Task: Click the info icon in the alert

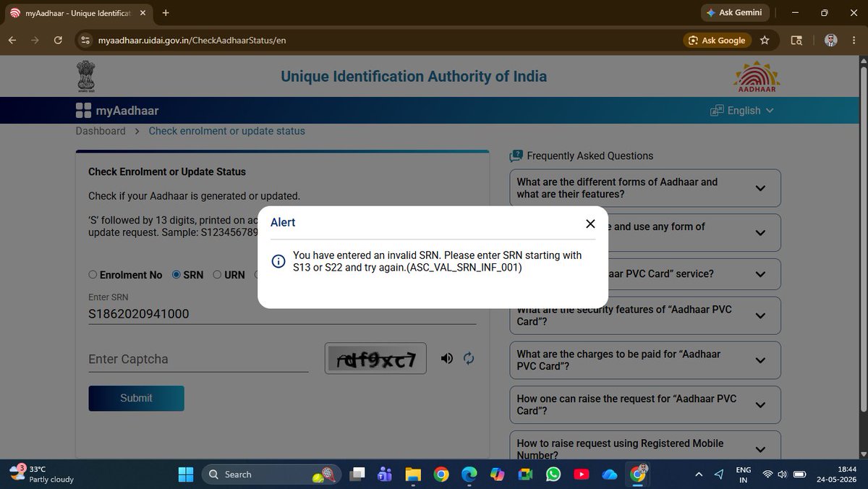Action: coord(278,261)
